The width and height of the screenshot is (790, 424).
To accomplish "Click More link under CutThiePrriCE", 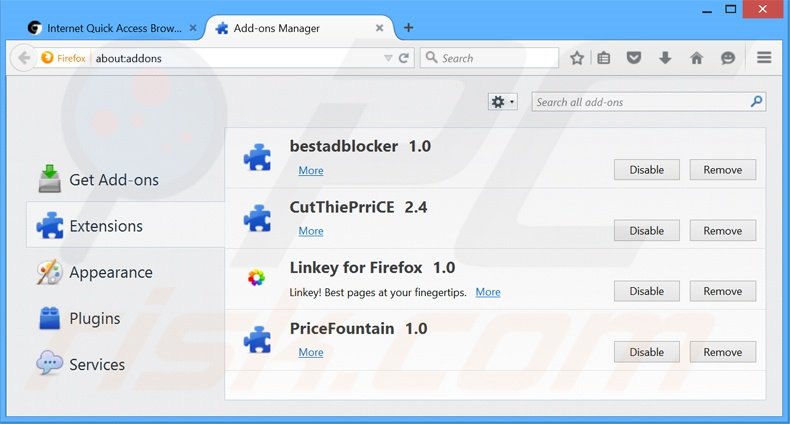I will click(311, 231).
